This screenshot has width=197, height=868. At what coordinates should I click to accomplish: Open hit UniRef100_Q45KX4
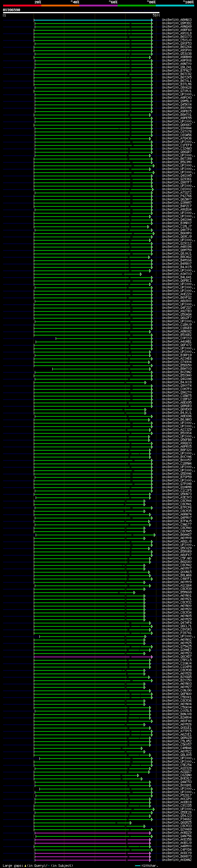[x=177, y=104]
